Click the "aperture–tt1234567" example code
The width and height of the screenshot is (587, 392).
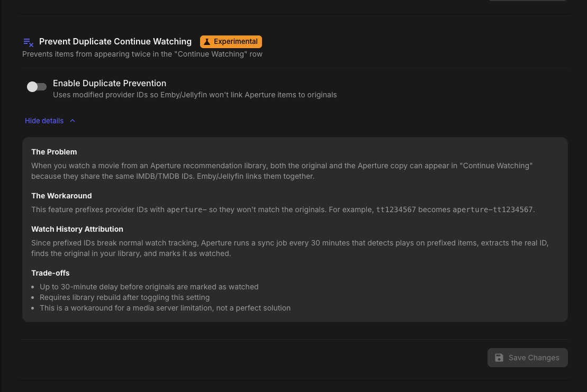point(493,209)
